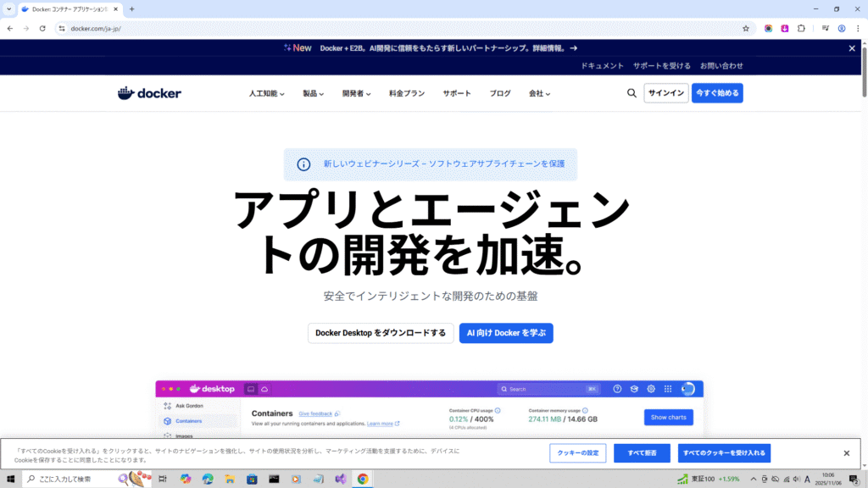Open site search with the magnifier icon
The height and width of the screenshot is (488, 868).
pyautogui.click(x=632, y=93)
